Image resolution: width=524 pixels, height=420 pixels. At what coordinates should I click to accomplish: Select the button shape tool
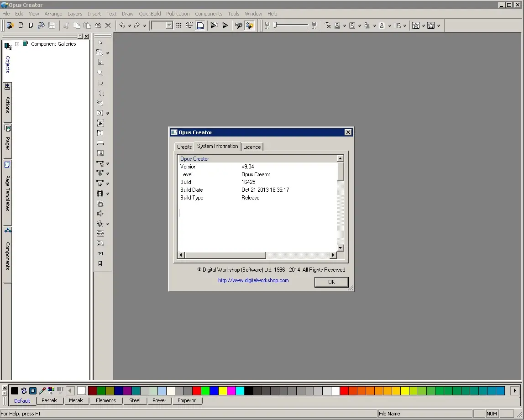[100, 143]
